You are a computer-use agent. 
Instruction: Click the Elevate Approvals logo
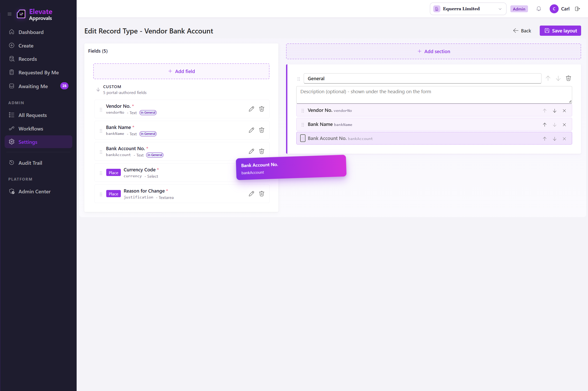pos(34,14)
